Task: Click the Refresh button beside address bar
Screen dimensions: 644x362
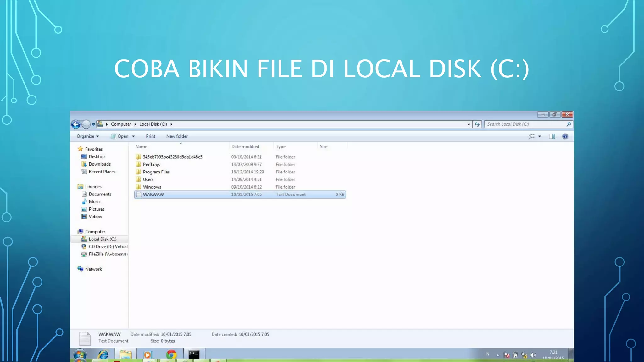Action: (477, 124)
